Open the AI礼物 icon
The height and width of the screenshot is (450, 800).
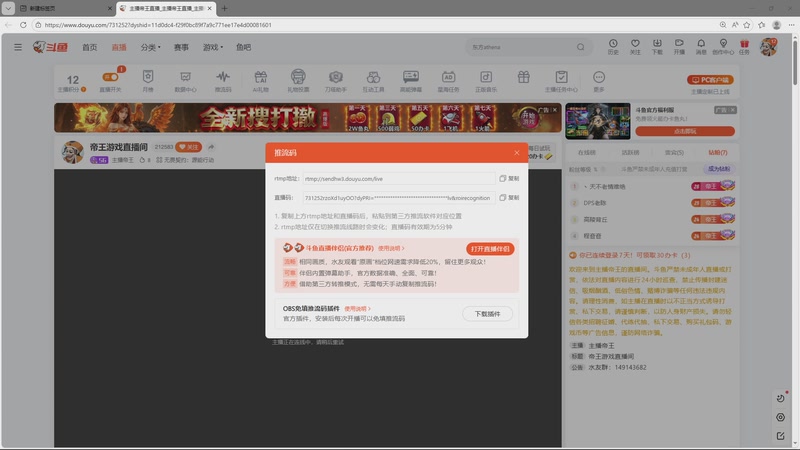tap(260, 81)
